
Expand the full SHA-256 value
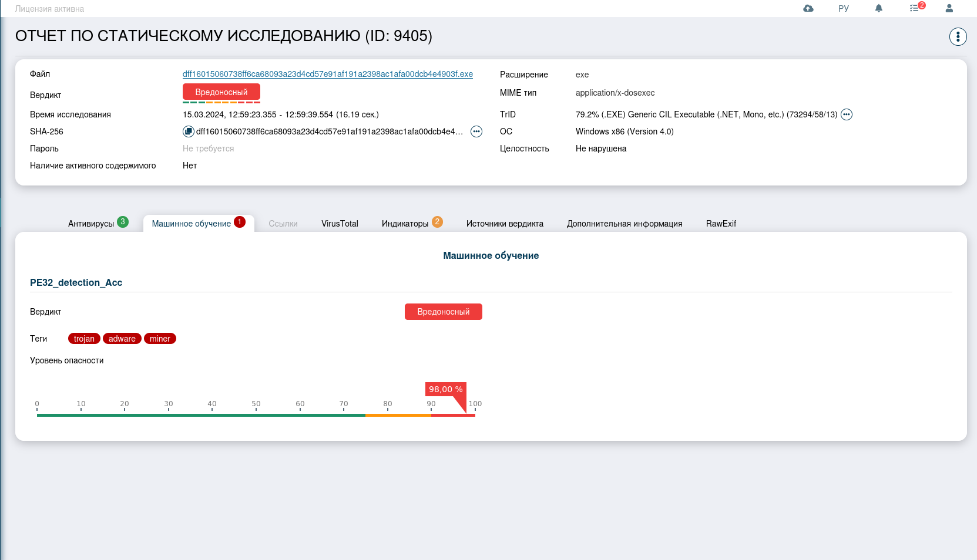[476, 131]
